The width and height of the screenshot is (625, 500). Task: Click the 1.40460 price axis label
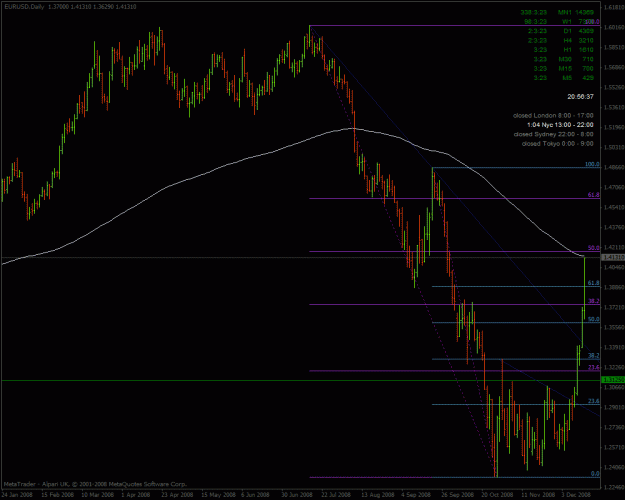(614, 267)
